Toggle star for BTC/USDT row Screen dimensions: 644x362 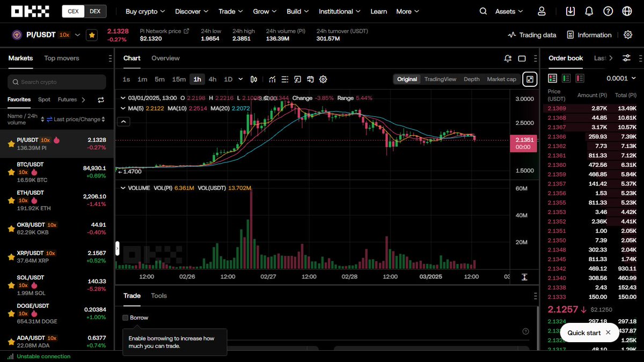11,173
